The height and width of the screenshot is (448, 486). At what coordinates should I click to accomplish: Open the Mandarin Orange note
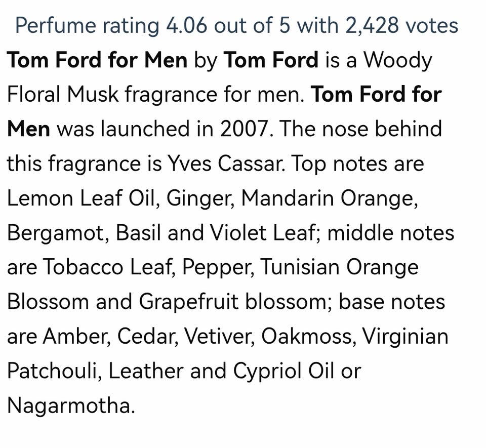click(329, 198)
